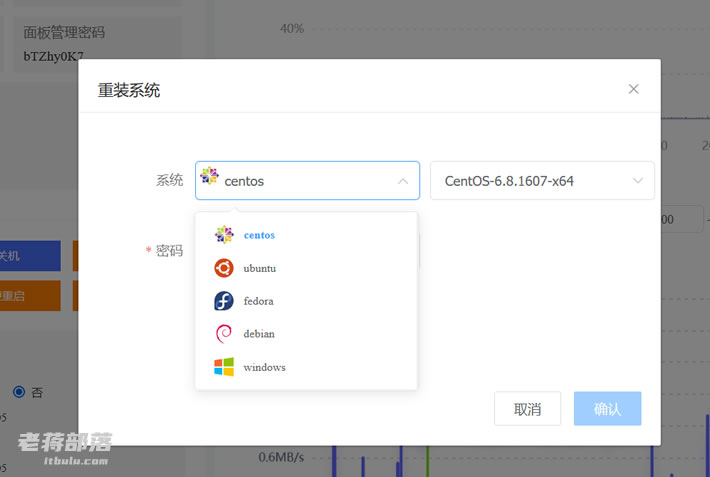The height and width of the screenshot is (477, 710).
Task: Click the 系统 field label
Action: click(169, 180)
